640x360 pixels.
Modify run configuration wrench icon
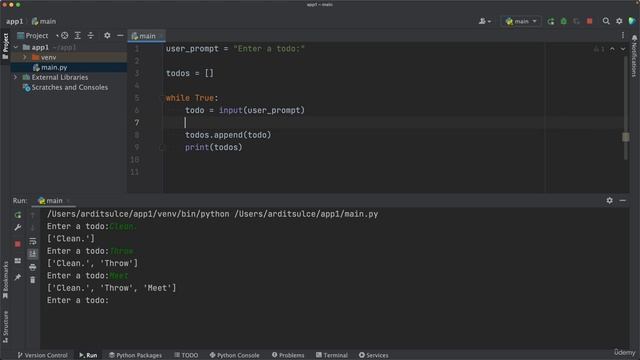tap(18, 228)
